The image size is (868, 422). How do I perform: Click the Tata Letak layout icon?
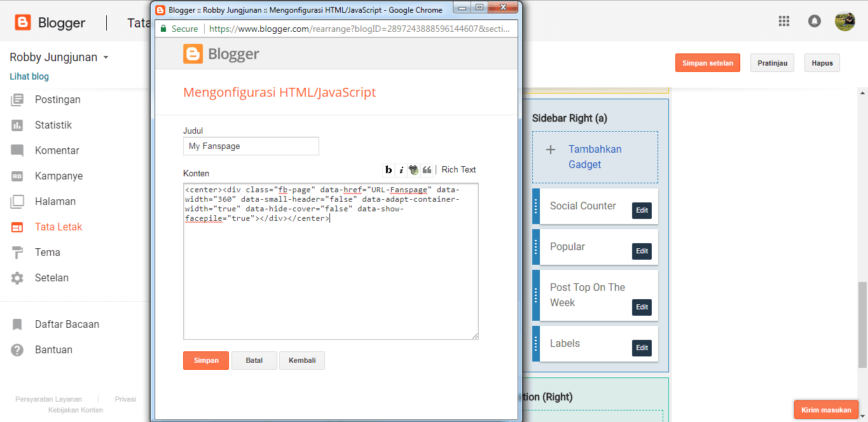17,227
